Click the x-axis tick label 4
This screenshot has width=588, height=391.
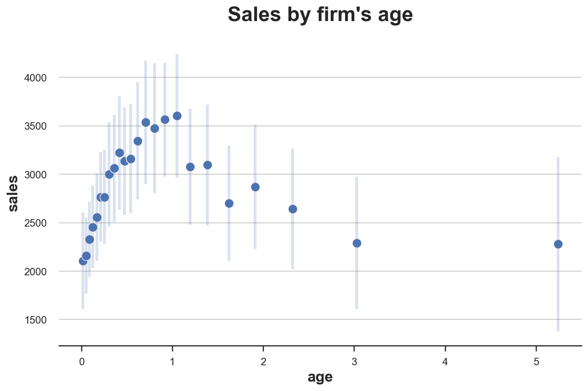(445, 362)
